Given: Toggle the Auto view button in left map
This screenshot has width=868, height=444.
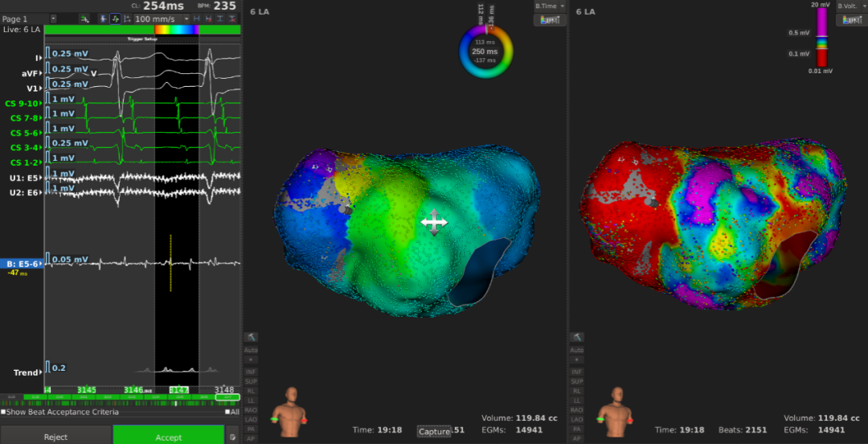Looking at the screenshot, I should 252,350.
